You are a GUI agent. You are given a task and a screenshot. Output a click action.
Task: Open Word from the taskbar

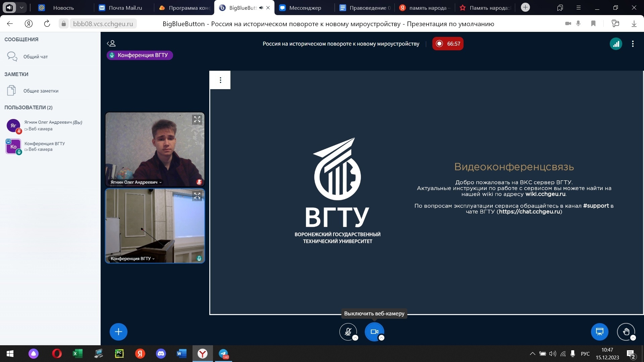coord(181,354)
